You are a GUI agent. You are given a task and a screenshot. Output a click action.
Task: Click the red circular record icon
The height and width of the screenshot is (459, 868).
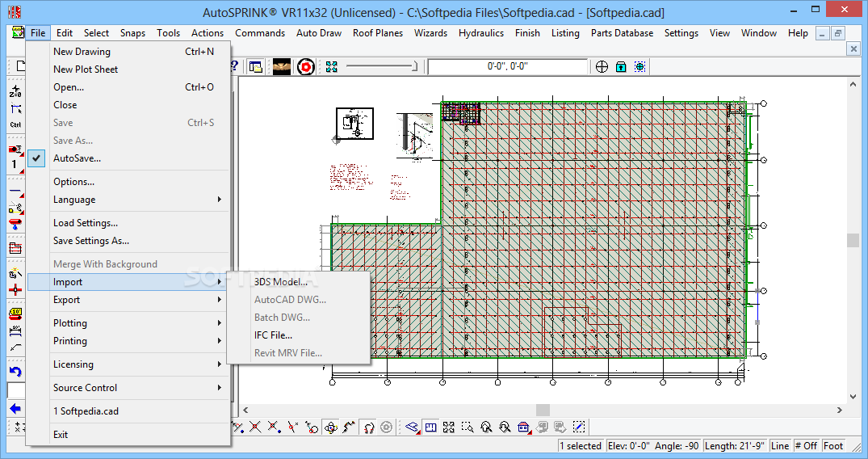coord(305,67)
